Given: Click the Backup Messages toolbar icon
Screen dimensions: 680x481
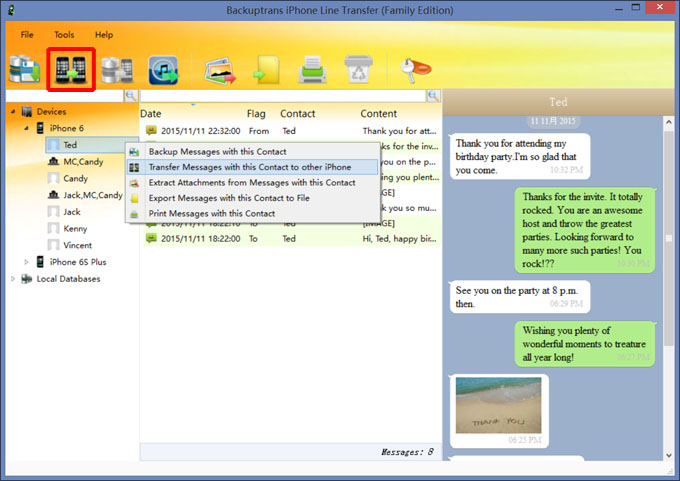Looking at the screenshot, I should click(x=25, y=69).
